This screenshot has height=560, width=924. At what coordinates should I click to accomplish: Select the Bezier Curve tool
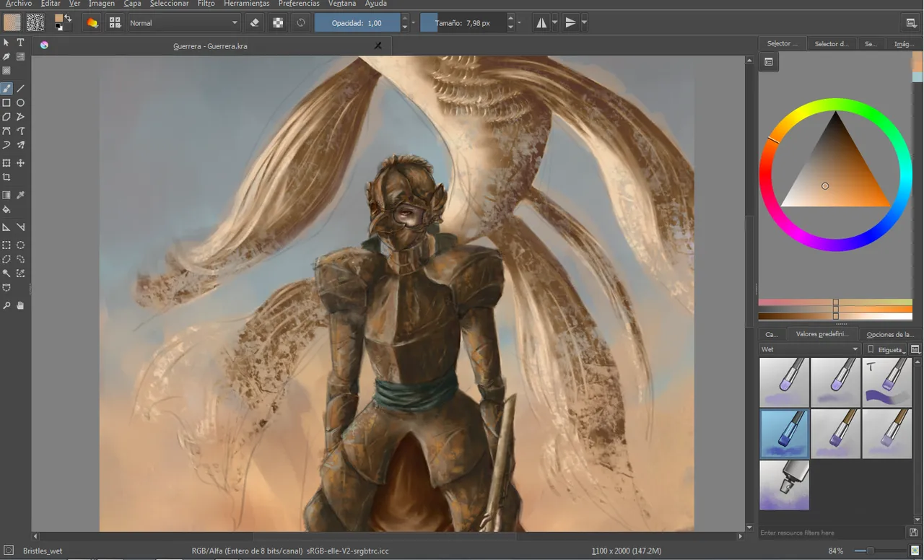pyautogui.click(x=6, y=131)
